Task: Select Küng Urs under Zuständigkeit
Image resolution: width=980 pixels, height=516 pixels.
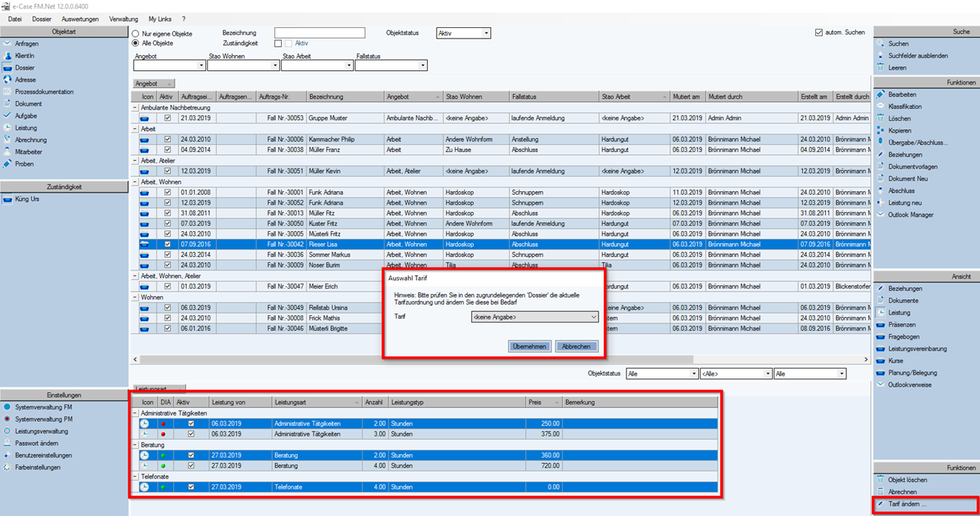Action: coord(27,199)
